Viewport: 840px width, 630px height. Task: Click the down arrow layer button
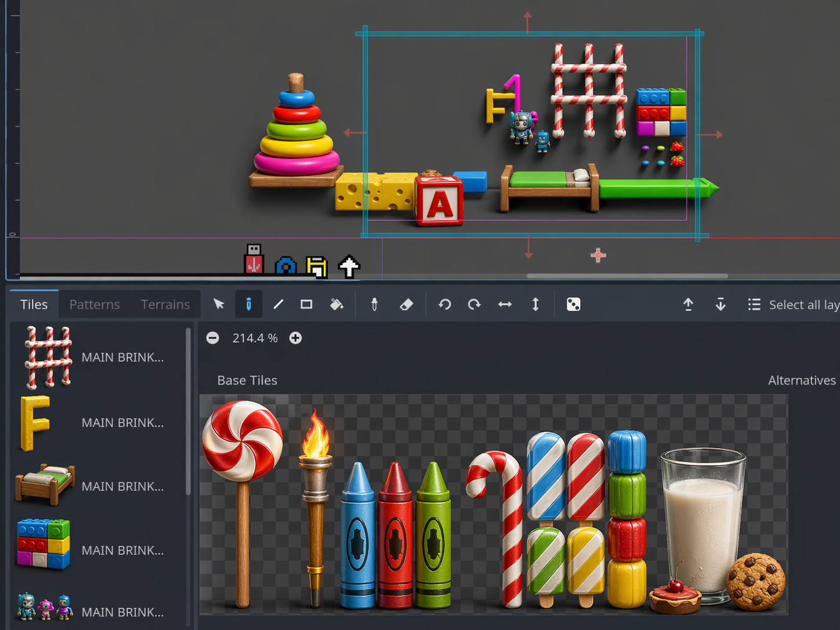point(720,305)
